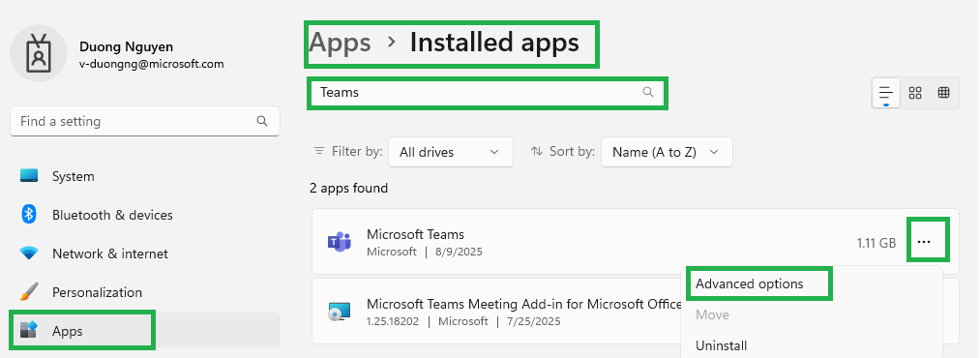The image size is (980, 358).
Task: Switch to list view icon
Action: tap(885, 93)
